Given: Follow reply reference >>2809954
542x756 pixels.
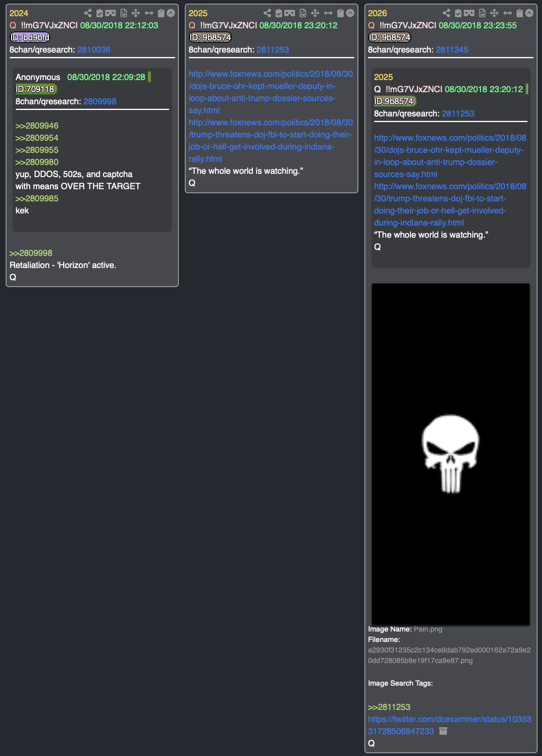Looking at the screenshot, I should coord(37,138).
